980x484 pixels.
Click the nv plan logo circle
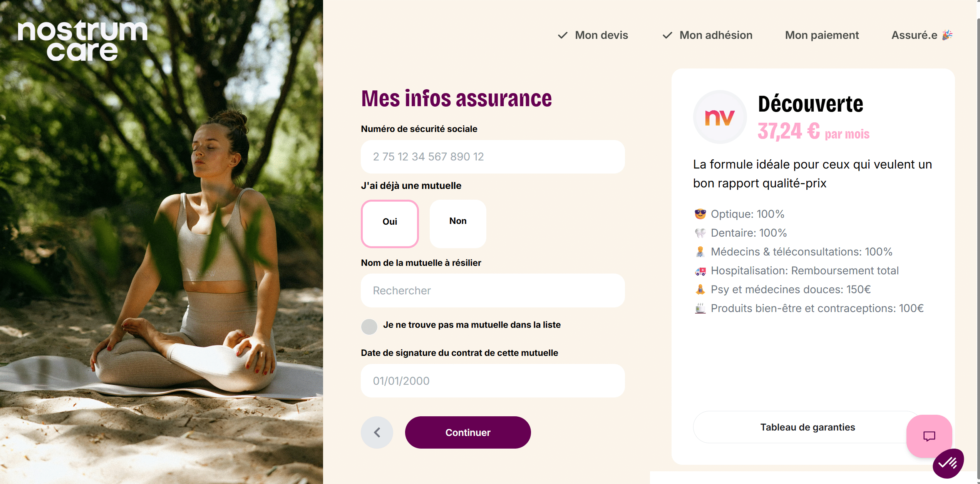pos(719,117)
